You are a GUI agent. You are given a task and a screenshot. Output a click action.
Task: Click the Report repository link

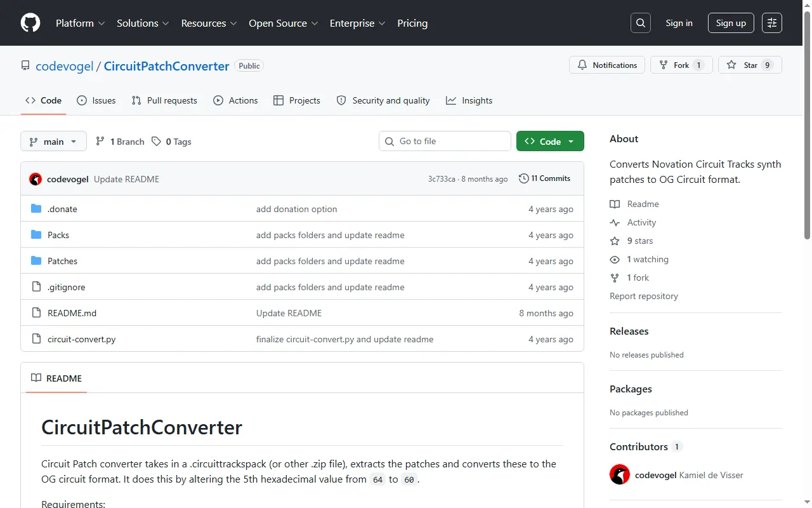(644, 296)
